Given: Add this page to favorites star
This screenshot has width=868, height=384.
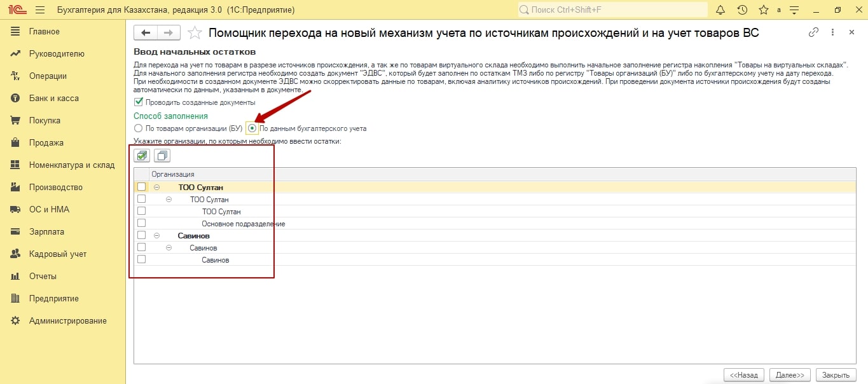Looking at the screenshot, I should click(196, 33).
